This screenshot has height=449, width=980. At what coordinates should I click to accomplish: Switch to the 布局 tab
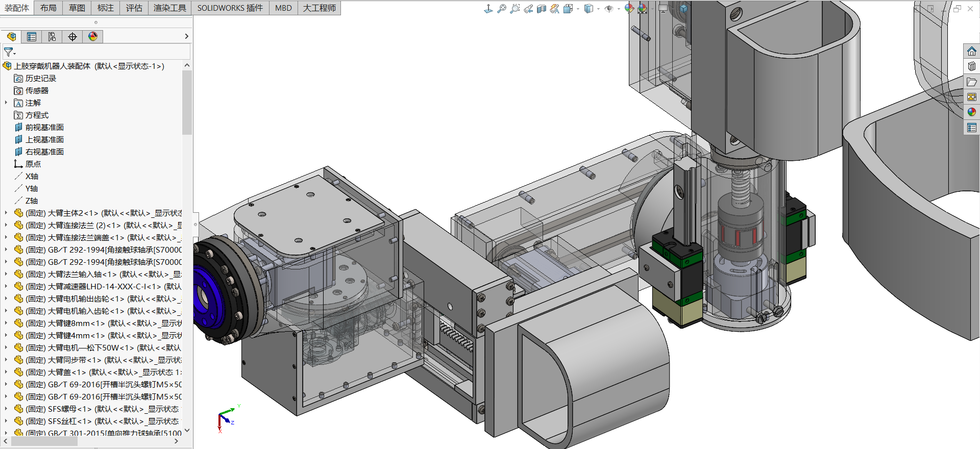(48, 8)
